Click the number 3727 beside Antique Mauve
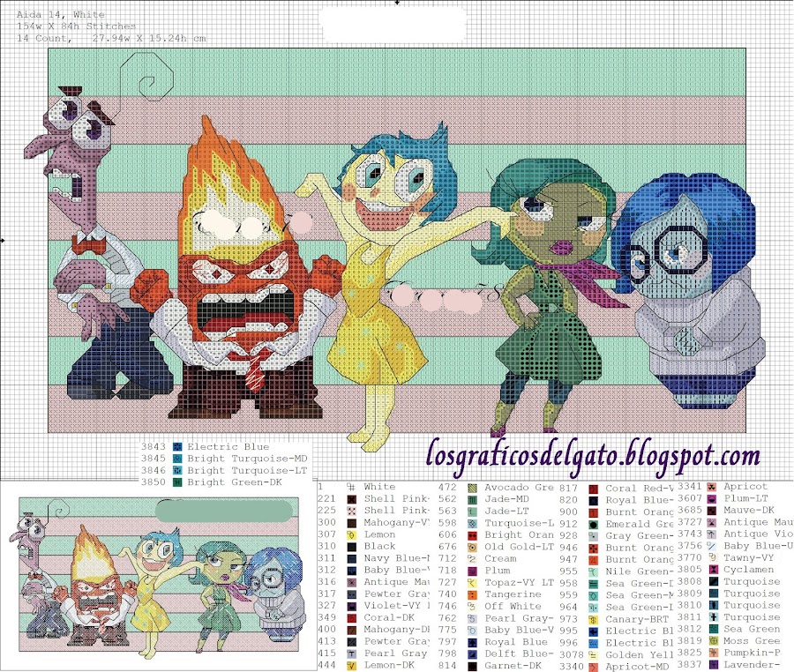The width and height of the screenshot is (794, 672). point(690,522)
